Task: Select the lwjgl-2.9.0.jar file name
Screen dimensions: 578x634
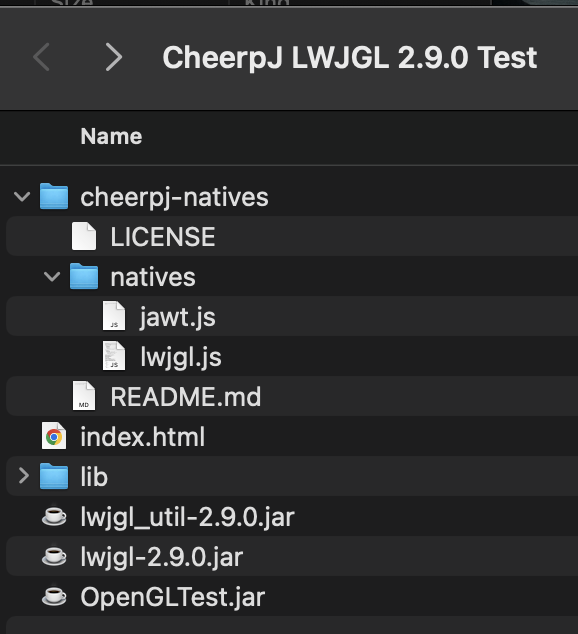Action: point(162,558)
